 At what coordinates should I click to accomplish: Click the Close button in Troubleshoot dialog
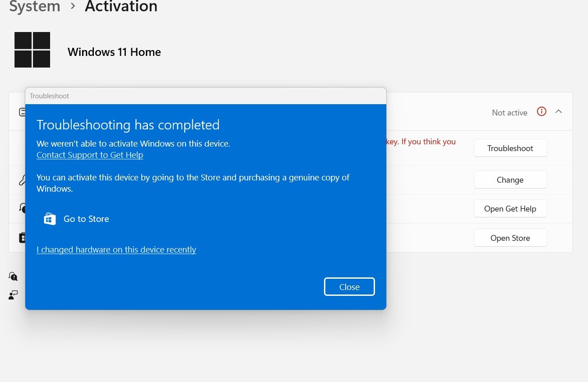[x=349, y=287]
